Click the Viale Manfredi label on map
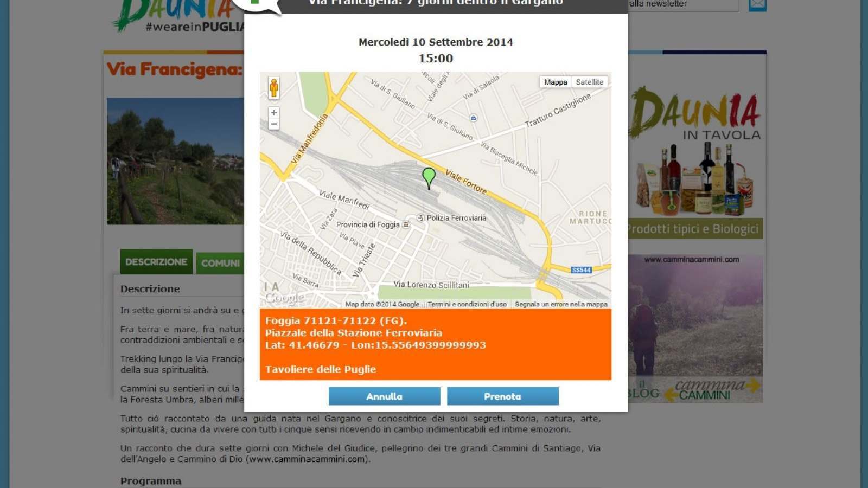868x488 pixels. pos(344,200)
